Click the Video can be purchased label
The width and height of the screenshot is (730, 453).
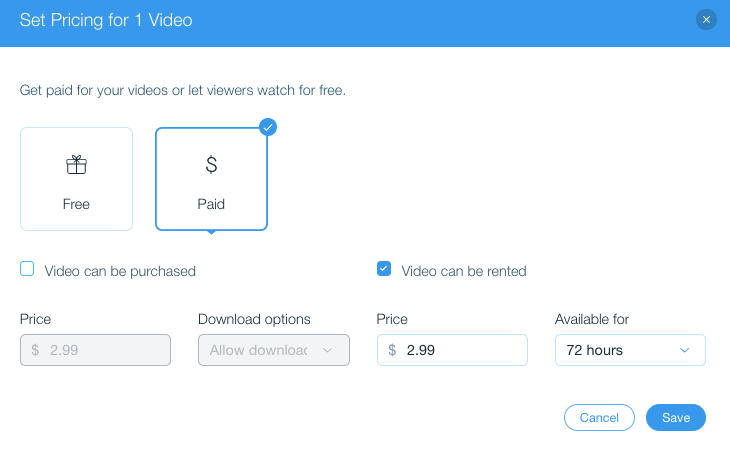(120, 271)
